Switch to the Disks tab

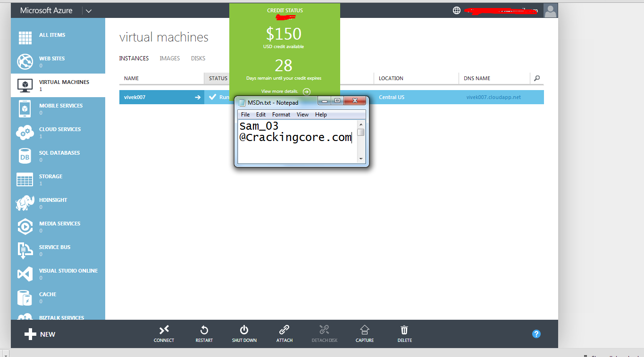tap(198, 58)
